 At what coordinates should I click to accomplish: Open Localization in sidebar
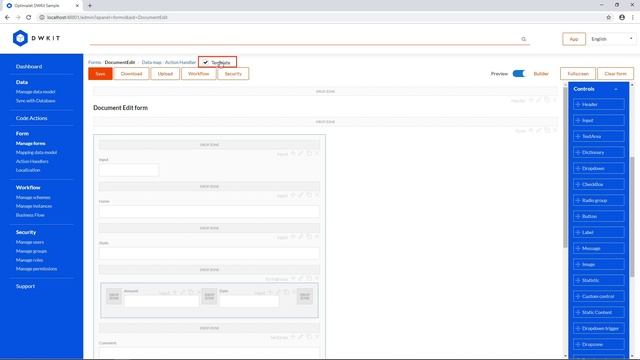click(28, 170)
